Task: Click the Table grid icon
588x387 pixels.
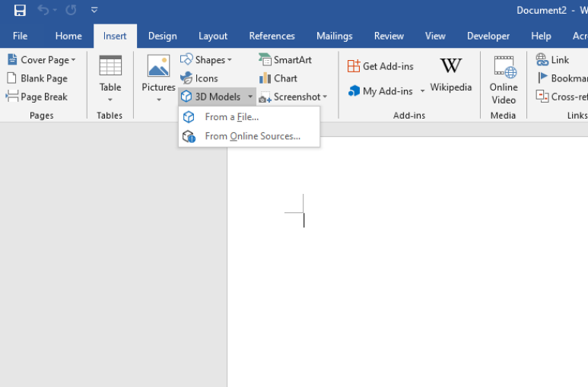Action: (110, 65)
